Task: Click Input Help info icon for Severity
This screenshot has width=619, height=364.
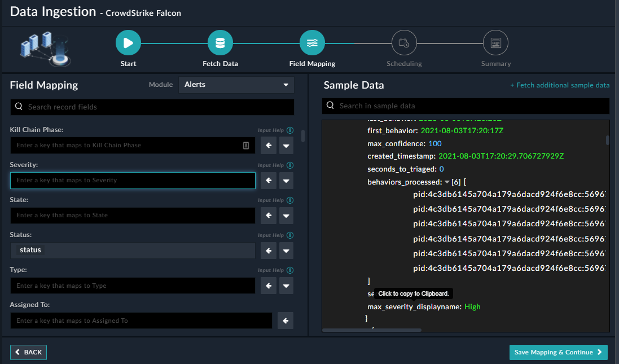Action: [290, 165]
